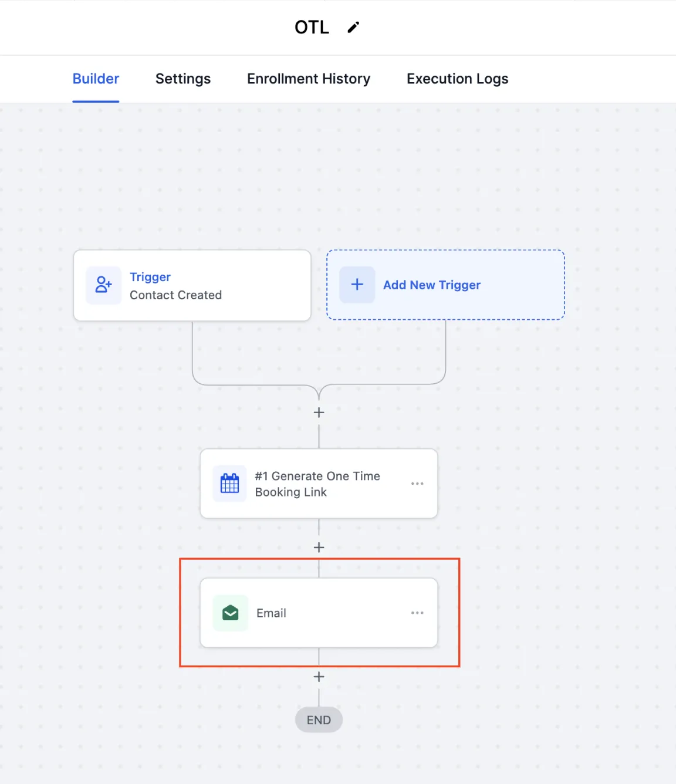Click Add New Trigger

(445, 285)
